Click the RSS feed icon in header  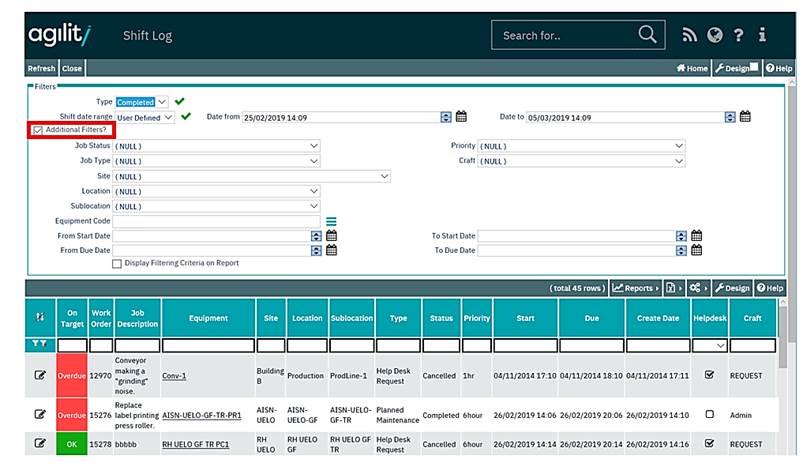[689, 35]
